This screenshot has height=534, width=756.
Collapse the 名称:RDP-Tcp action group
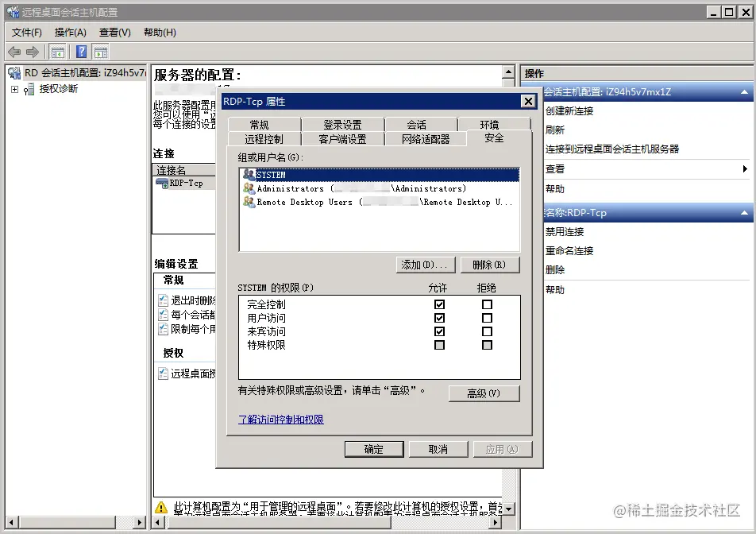pyautogui.click(x=745, y=212)
